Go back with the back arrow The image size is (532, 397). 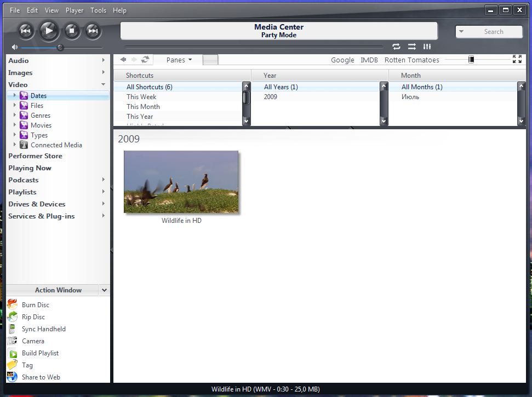123,60
